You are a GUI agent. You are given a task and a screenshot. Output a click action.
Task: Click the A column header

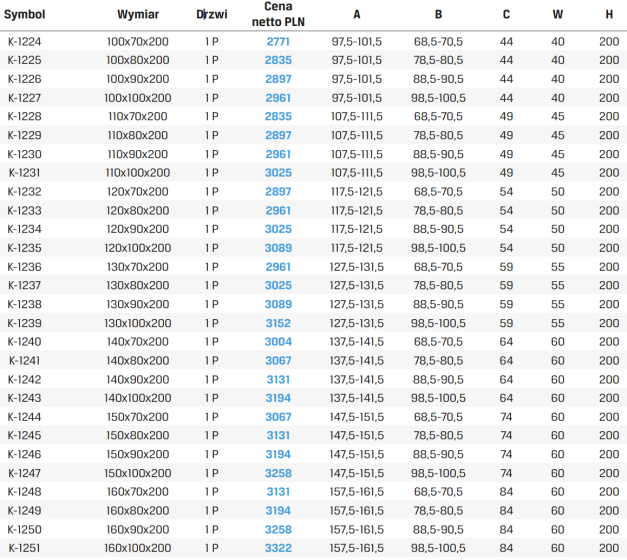(x=357, y=14)
